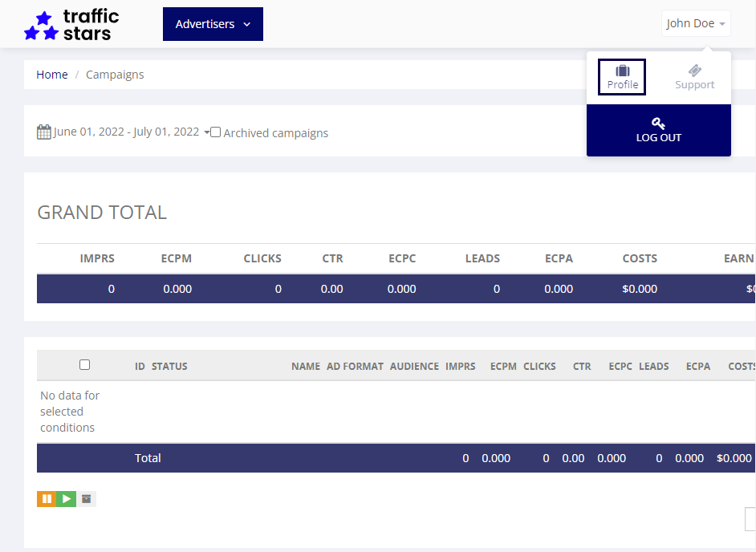Tick the select-all checkbox in table header
Screen dimensions: 756x552
(85, 365)
